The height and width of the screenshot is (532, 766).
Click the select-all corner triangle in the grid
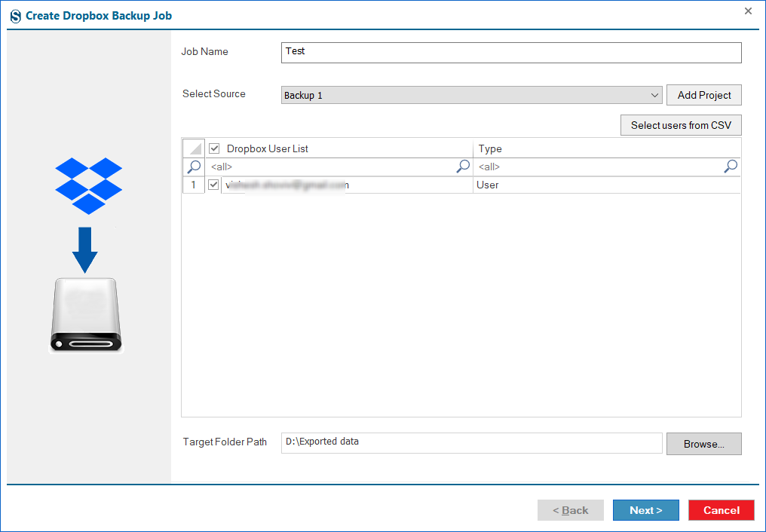[x=194, y=148]
